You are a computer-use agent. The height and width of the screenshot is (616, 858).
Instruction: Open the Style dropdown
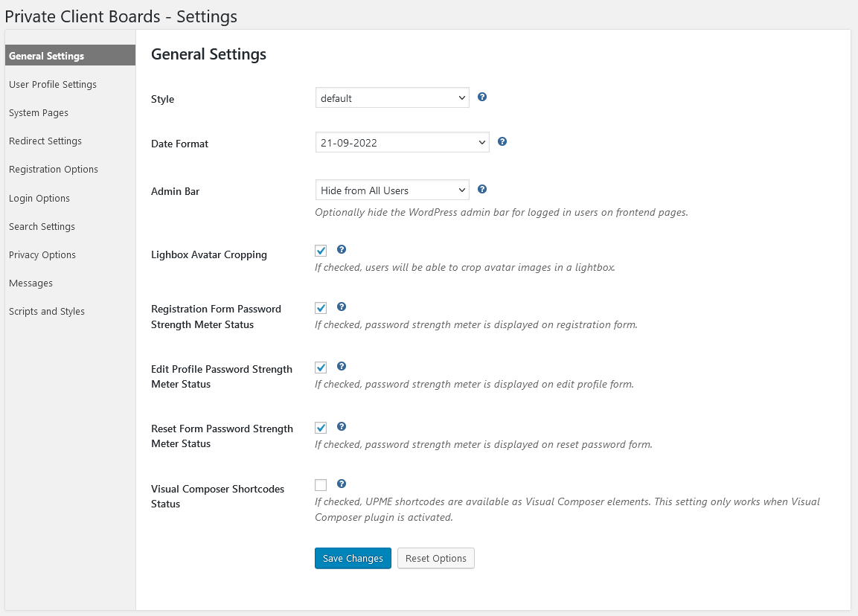pyautogui.click(x=392, y=98)
